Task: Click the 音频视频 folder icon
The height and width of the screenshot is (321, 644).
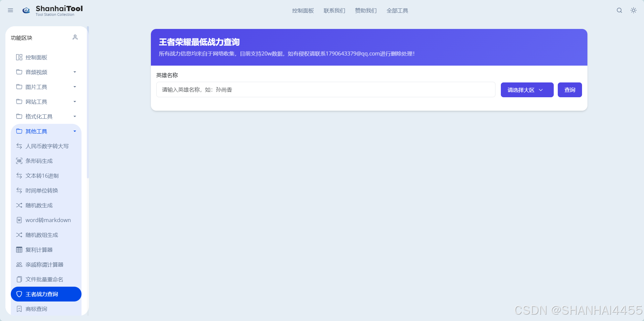Action: coord(19,72)
